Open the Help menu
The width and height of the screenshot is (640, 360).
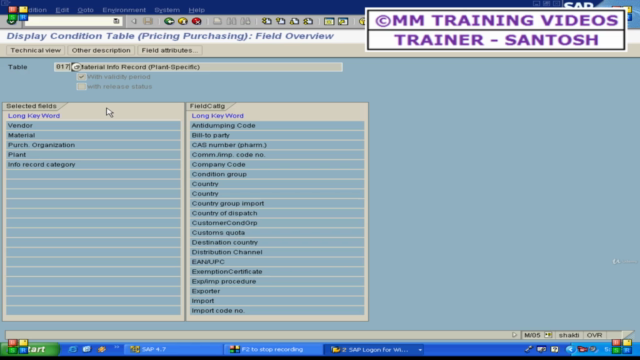coord(196,10)
